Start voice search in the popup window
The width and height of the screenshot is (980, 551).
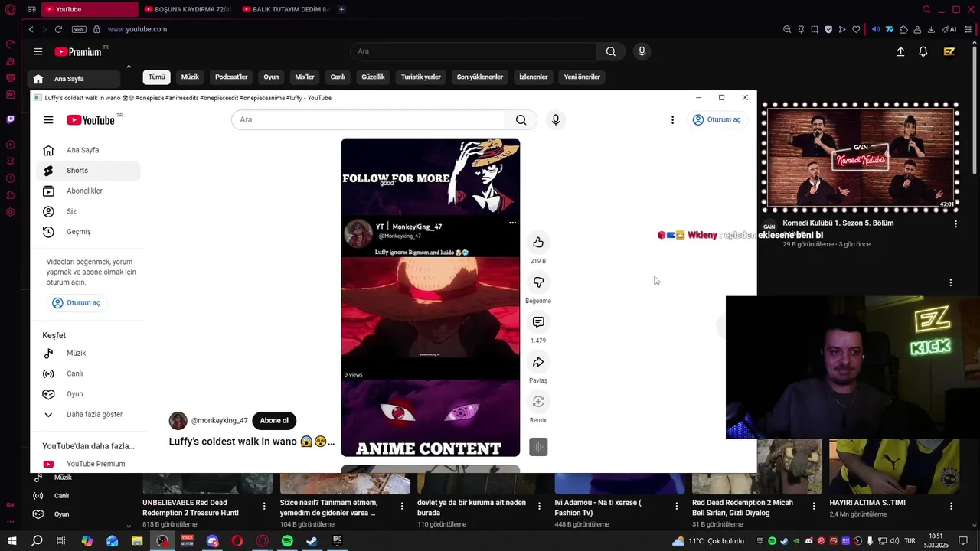tap(556, 119)
